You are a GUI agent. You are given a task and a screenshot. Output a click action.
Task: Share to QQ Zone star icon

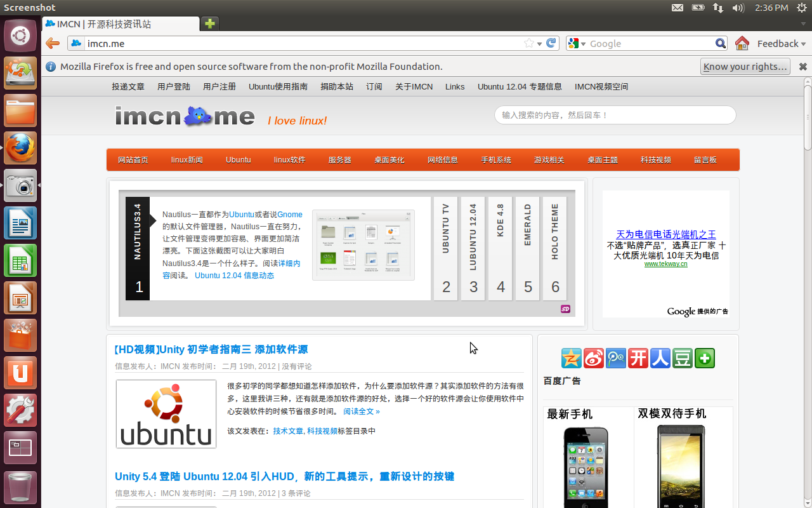pos(572,358)
